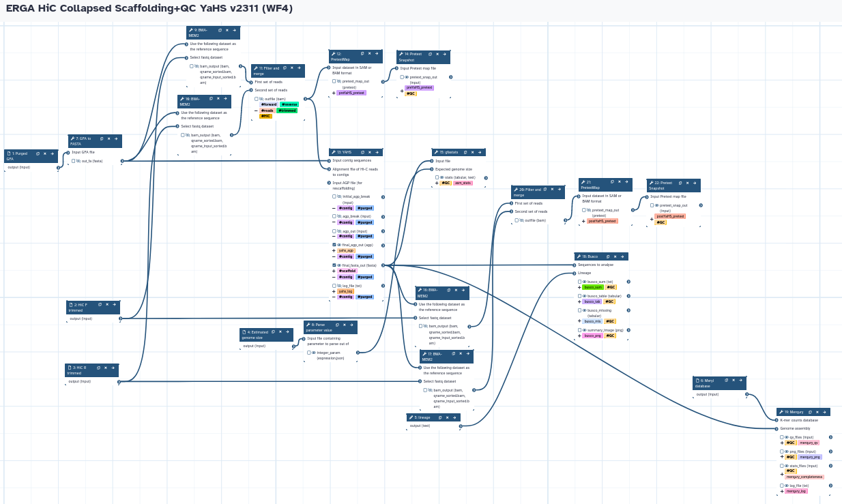
Task: Click the busco_png label tag
Action: click(x=593, y=336)
